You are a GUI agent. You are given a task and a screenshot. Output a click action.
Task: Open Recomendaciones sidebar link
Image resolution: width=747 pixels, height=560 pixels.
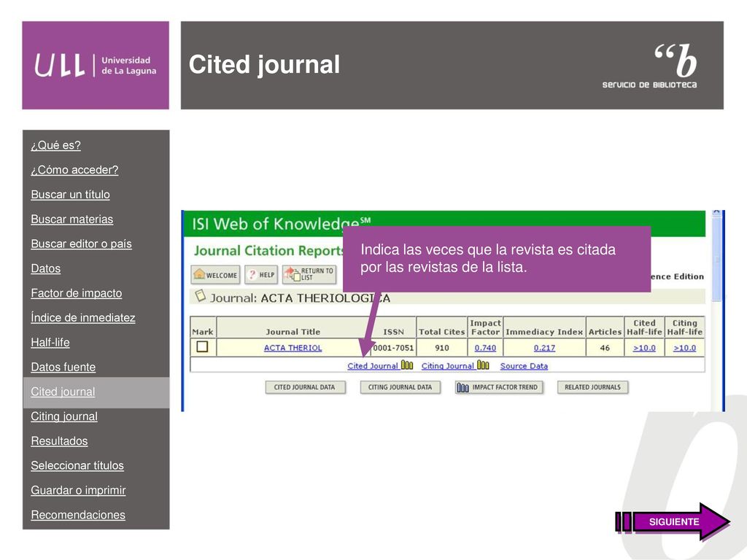(78, 515)
